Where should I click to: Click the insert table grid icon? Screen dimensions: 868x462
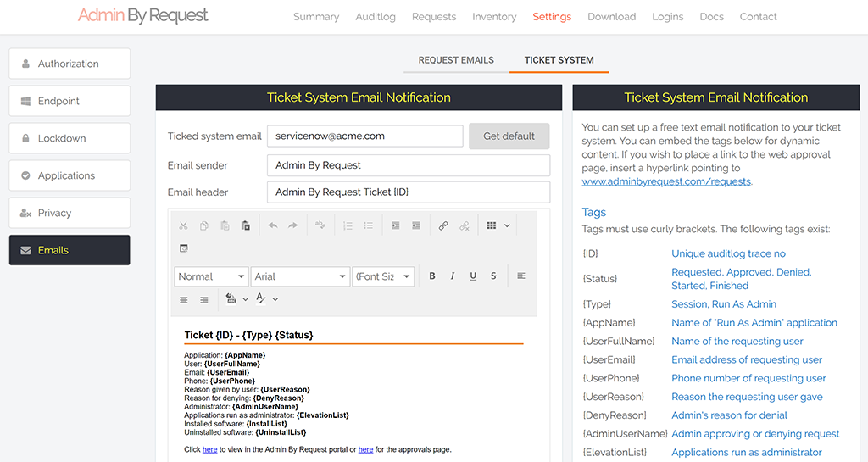click(491, 225)
